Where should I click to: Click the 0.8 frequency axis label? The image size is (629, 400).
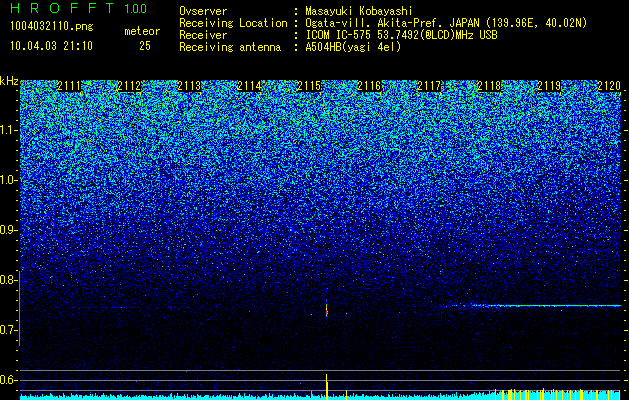8,280
